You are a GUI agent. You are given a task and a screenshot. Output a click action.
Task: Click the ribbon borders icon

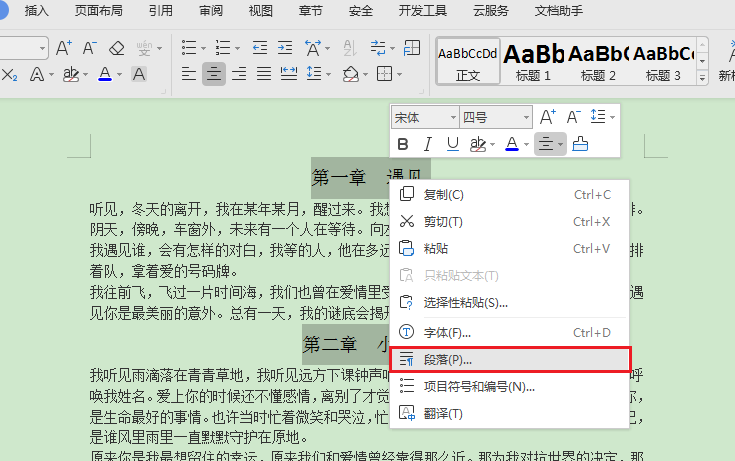pos(384,74)
